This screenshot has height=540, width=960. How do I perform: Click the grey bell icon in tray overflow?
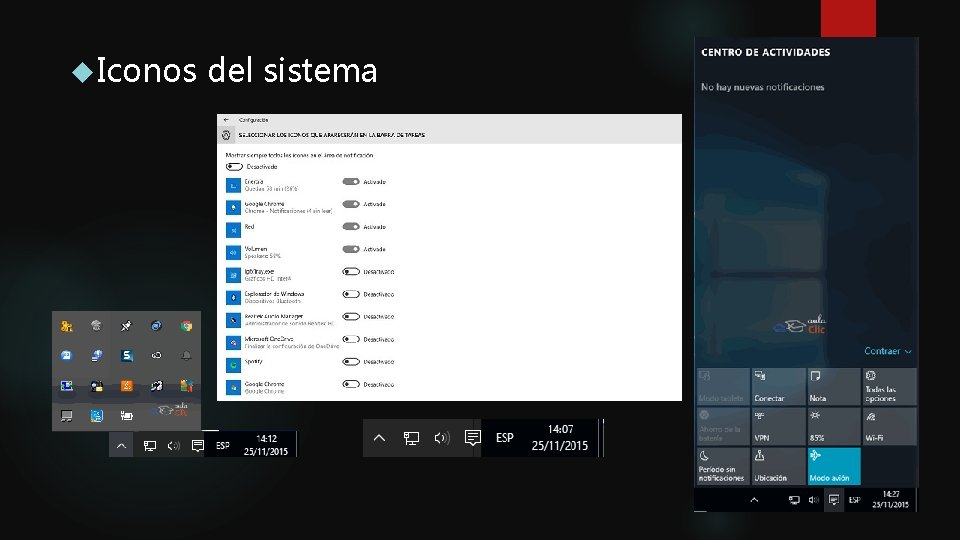click(186, 355)
